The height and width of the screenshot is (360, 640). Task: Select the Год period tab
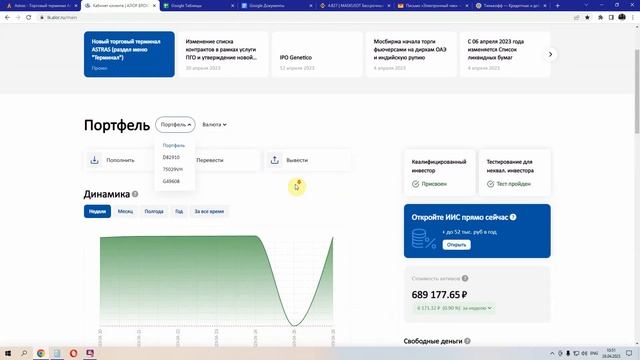(x=179, y=211)
